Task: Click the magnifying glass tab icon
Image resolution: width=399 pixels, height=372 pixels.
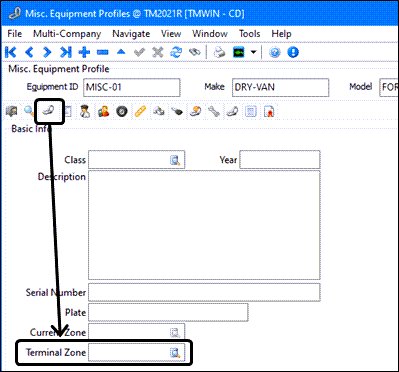Action: pos(29,111)
